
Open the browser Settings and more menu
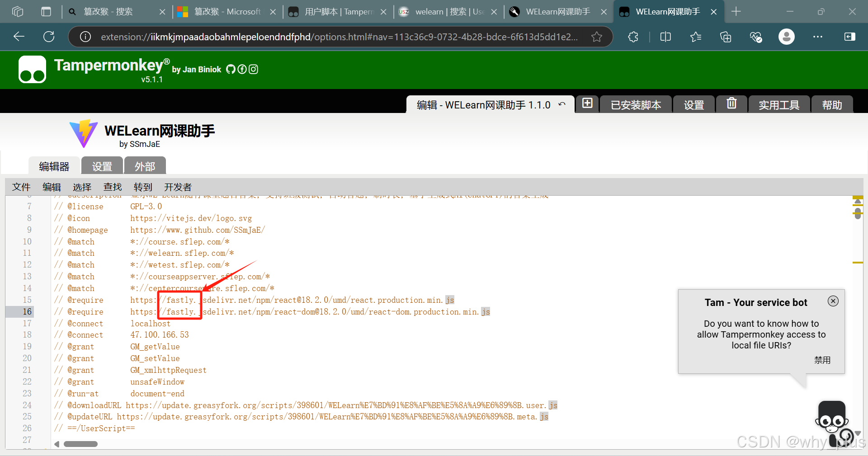point(818,37)
